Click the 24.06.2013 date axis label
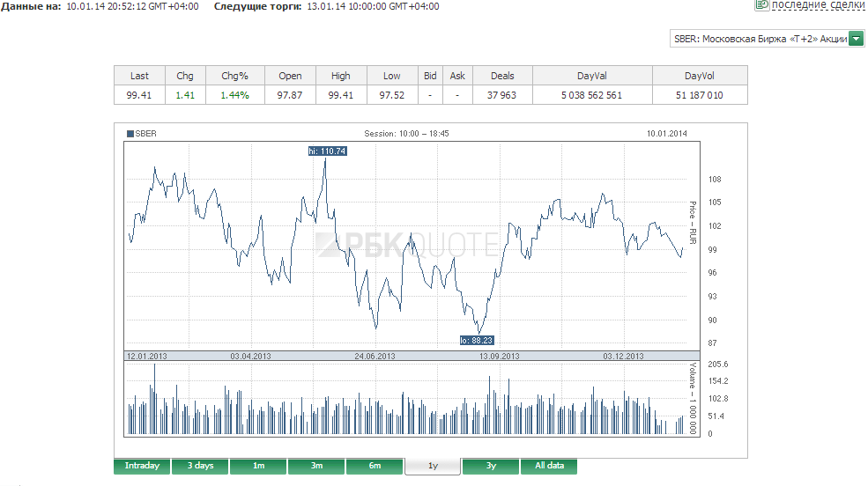868x486 pixels. coord(375,356)
